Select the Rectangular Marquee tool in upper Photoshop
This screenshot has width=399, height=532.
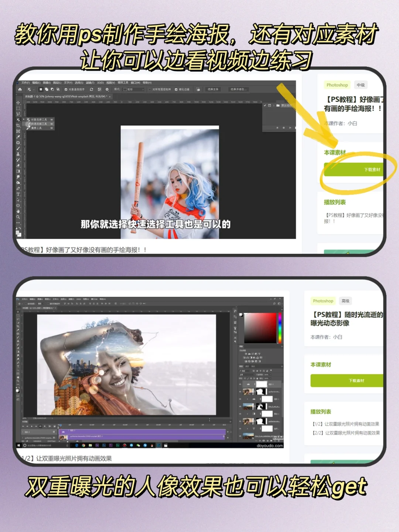18,108
